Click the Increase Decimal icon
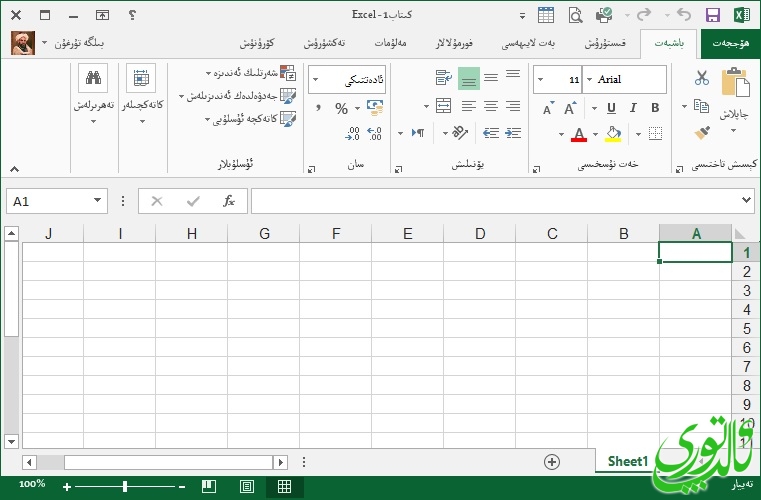Viewport: 761px width, 500px height. click(374, 133)
